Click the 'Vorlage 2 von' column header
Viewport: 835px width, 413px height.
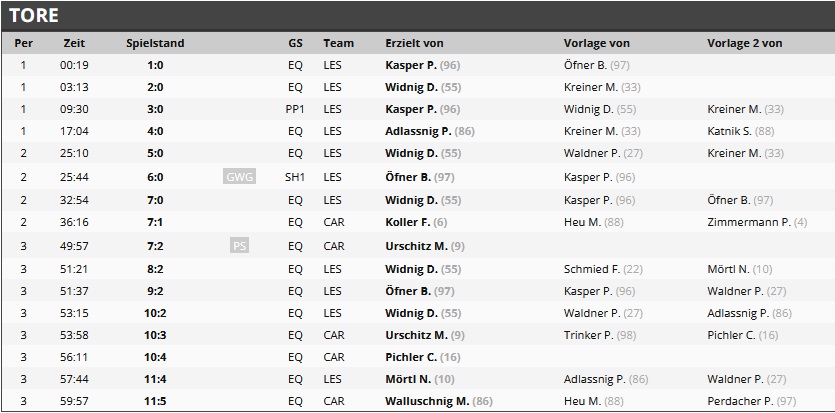coord(744,43)
